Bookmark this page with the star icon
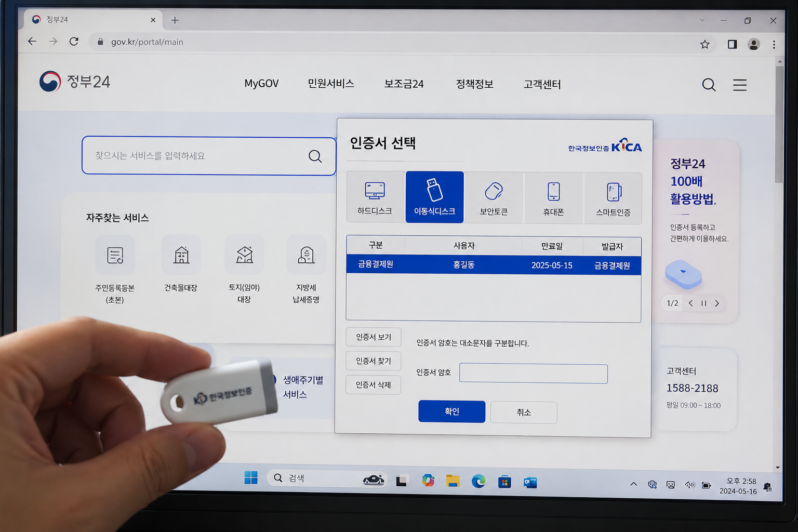 [x=704, y=44]
